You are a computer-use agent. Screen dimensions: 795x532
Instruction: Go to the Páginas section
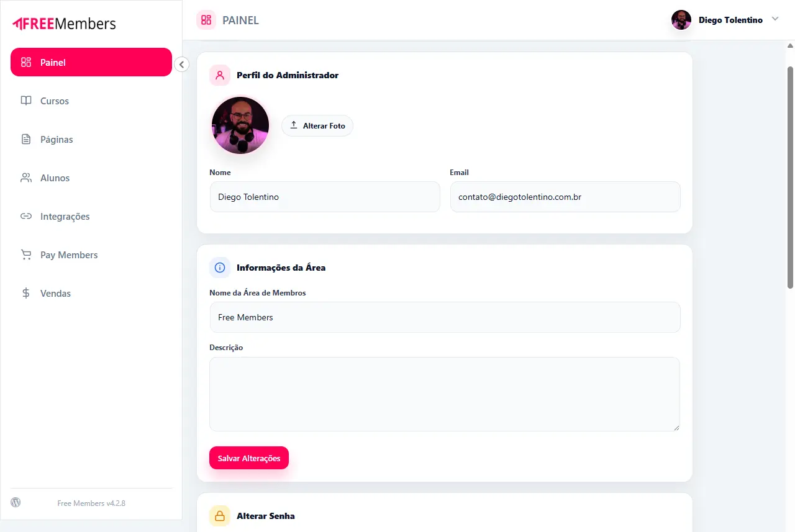[x=57, y=140]
